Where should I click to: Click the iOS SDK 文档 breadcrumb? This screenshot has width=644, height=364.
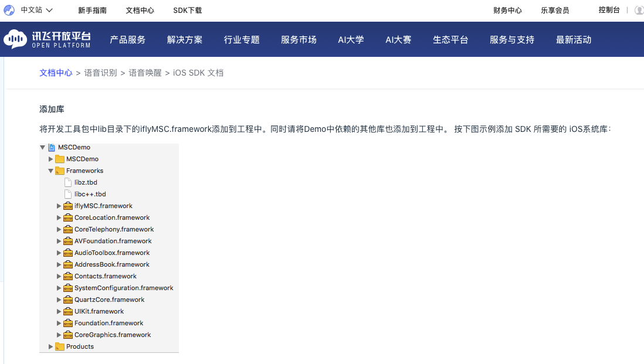click(198, 73)
